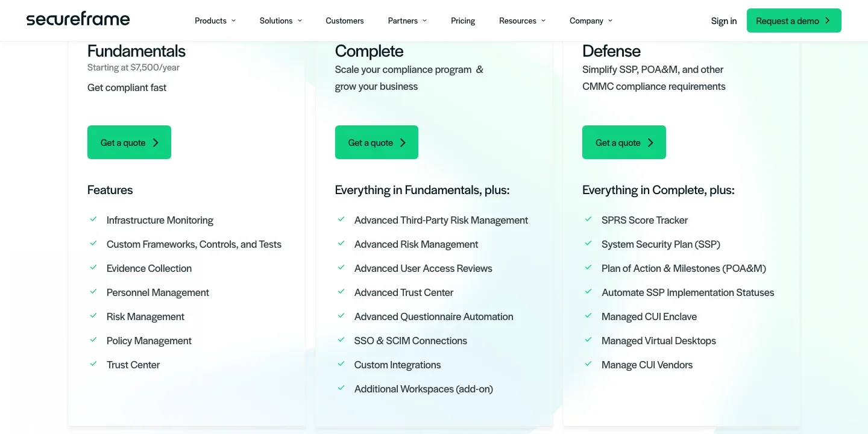
Task: Click the checkmark beside Manage CUI Vendors
Action: 588,364
